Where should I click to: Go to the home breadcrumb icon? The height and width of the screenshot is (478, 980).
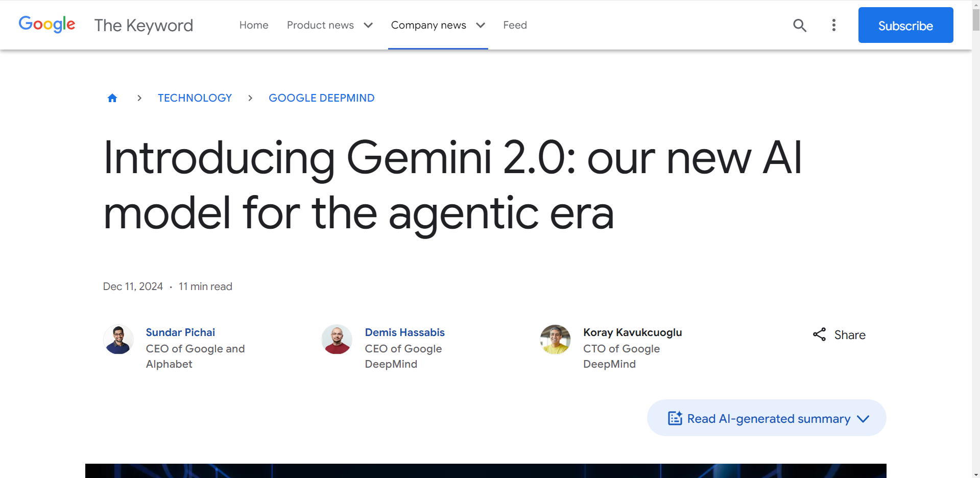point(112,98)
